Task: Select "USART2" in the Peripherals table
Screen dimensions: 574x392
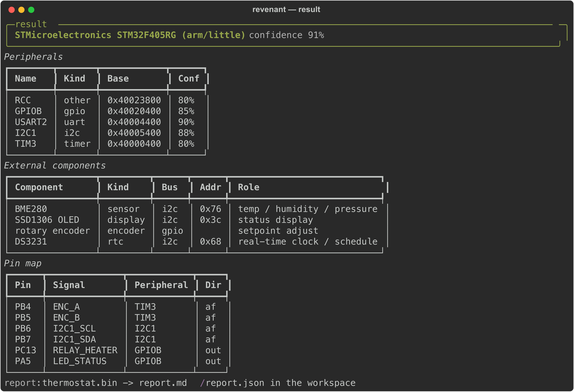Action: click(31, 122)
